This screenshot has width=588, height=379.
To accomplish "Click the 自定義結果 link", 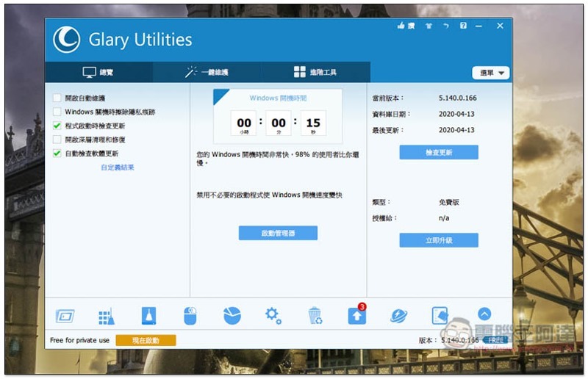I will 118,167.
